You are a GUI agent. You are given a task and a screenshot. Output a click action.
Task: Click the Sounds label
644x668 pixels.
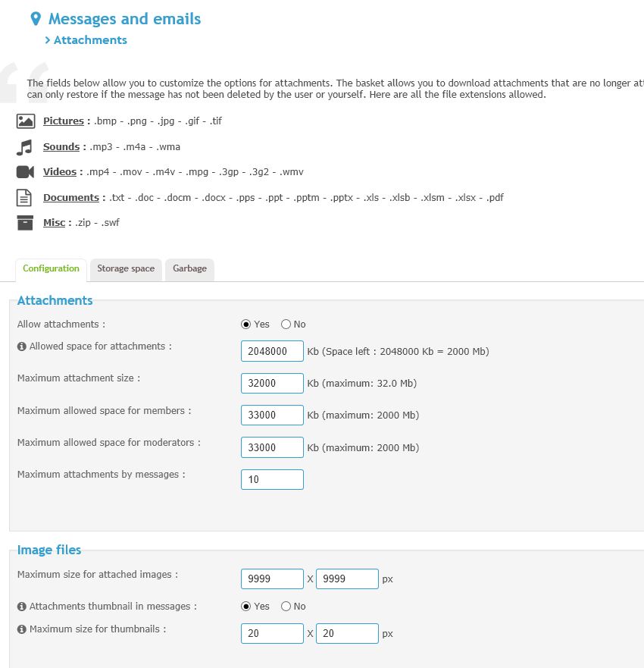click(x=61, y=147)
